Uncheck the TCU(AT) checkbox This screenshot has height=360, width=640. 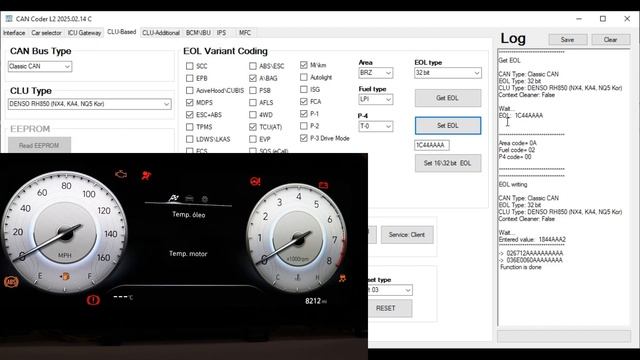(253, 127)
